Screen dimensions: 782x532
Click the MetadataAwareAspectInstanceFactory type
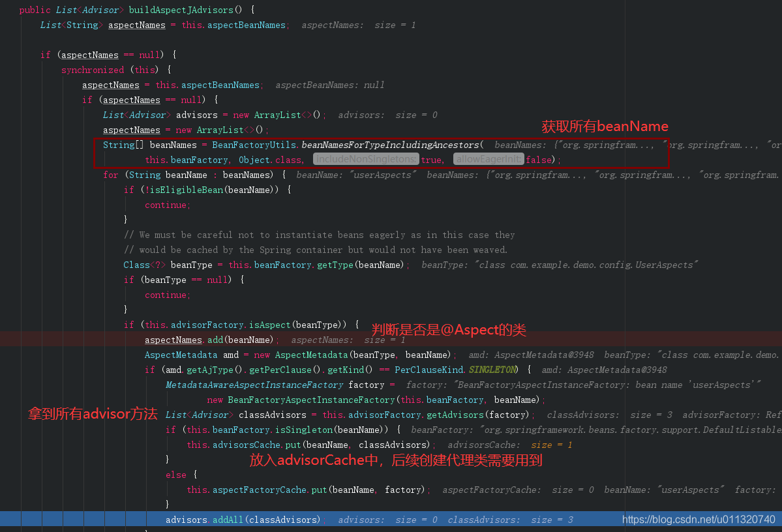(254, 385)
